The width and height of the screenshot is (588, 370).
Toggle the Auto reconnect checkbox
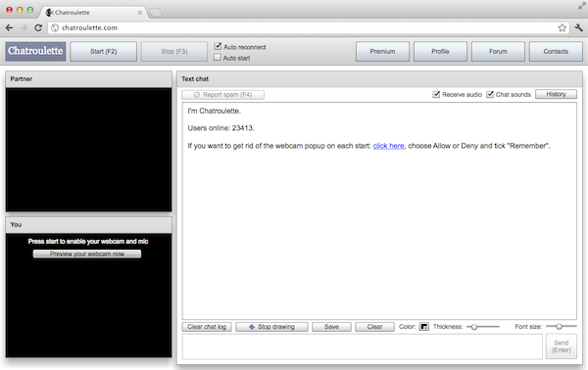point(218,46)
